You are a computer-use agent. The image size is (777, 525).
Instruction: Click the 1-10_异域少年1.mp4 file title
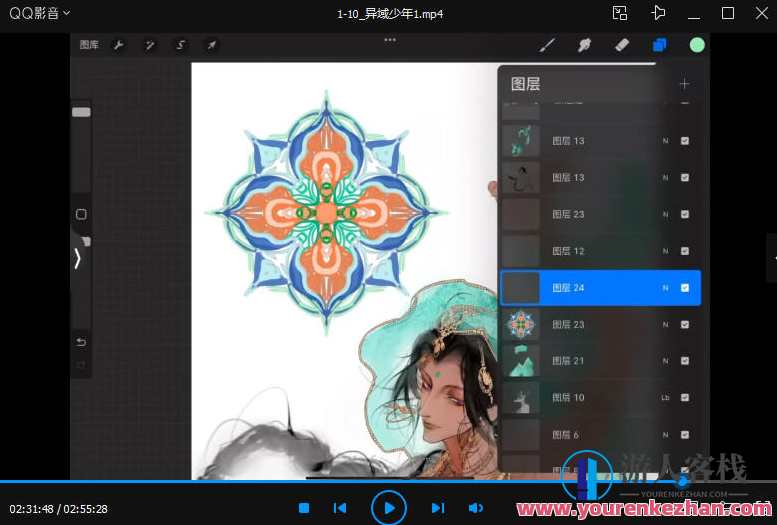pos(390,14)
